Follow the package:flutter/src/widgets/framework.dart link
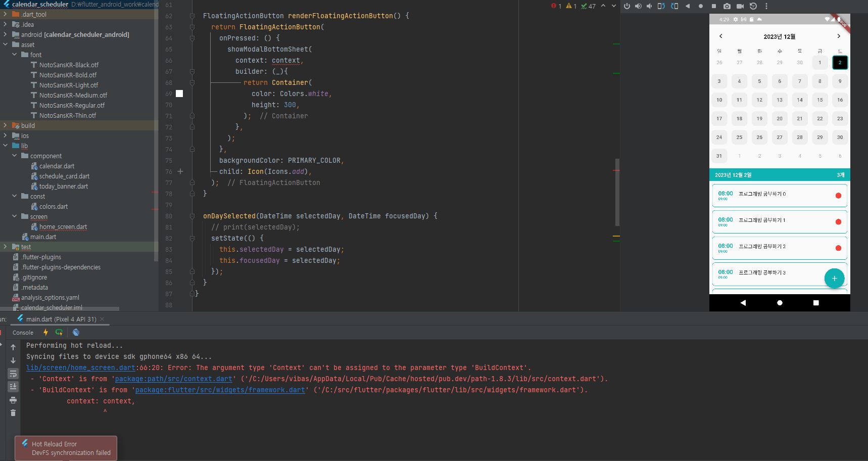The image size is (868, 461). coord(220,390)
